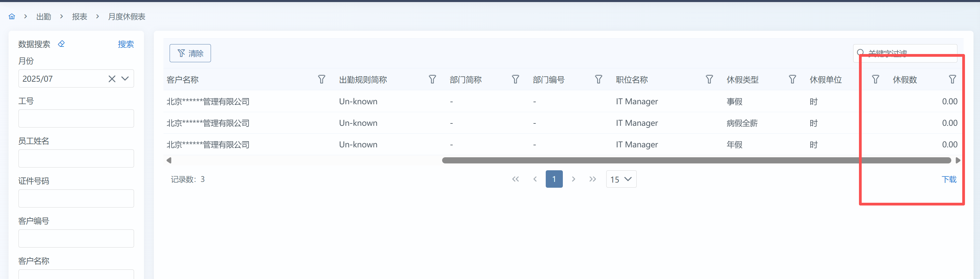Click the home icon in breadcrumb

[x=12, y=16]
